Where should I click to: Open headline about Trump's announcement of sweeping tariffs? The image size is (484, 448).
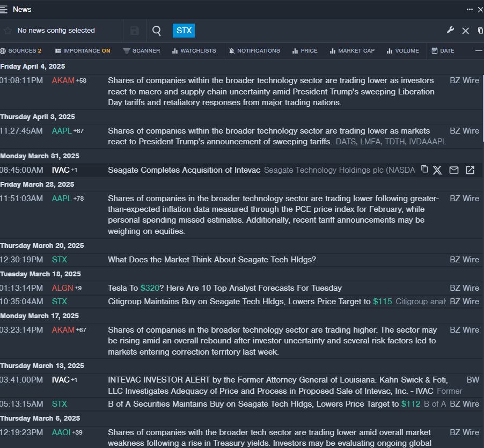[269, 136]
